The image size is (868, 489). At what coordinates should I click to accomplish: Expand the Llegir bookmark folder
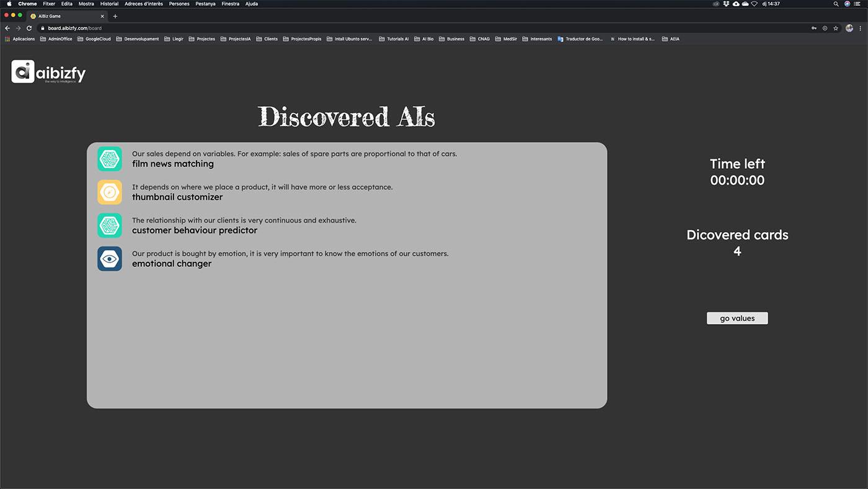tap(174, 39)
